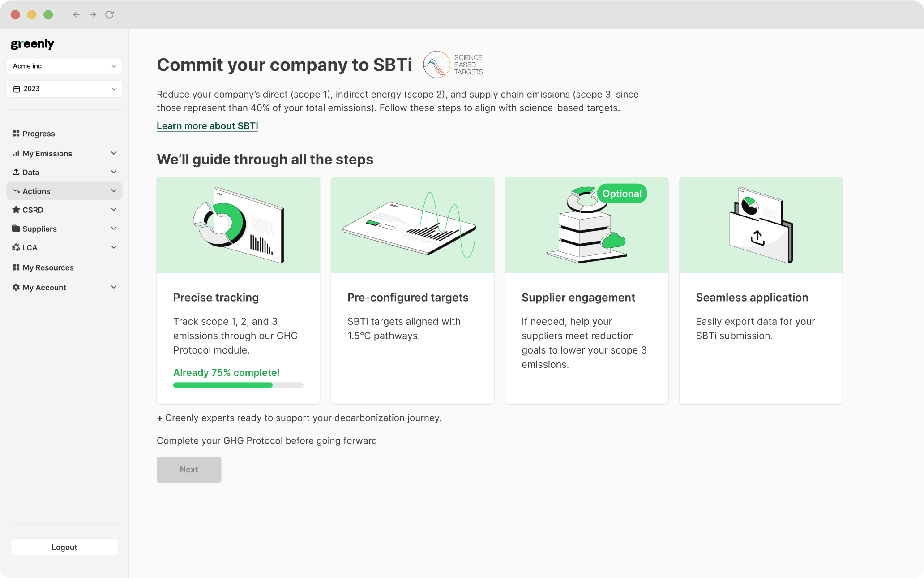Select the CSRD star icon

[16, 210]
